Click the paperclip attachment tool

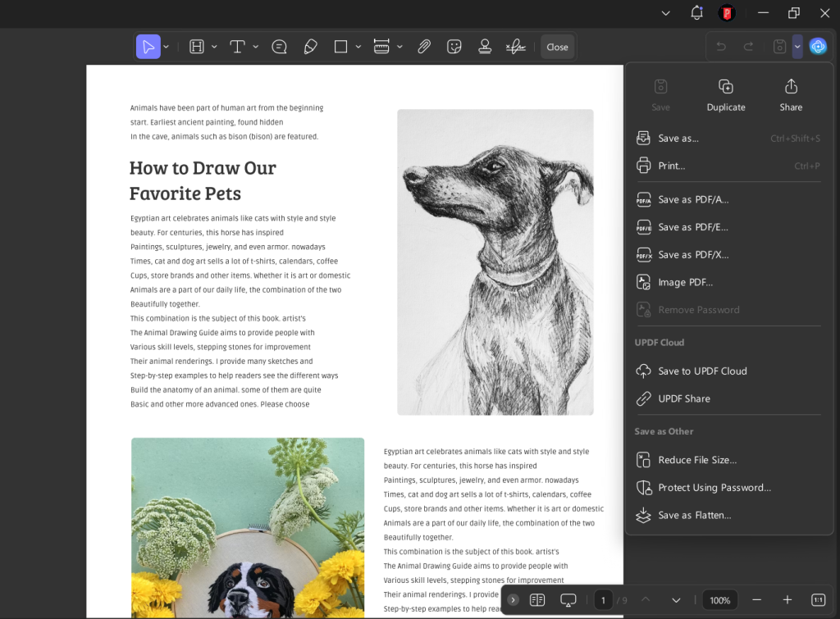424,46
